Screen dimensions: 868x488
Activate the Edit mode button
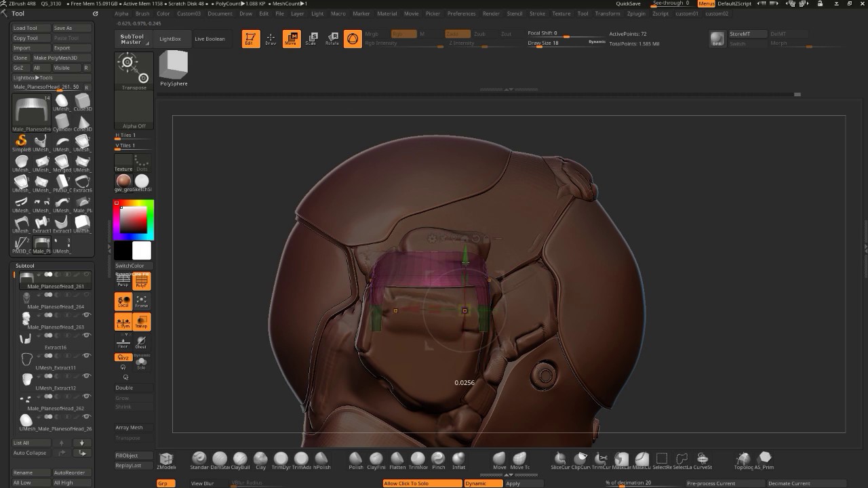[x=250, y=39]
